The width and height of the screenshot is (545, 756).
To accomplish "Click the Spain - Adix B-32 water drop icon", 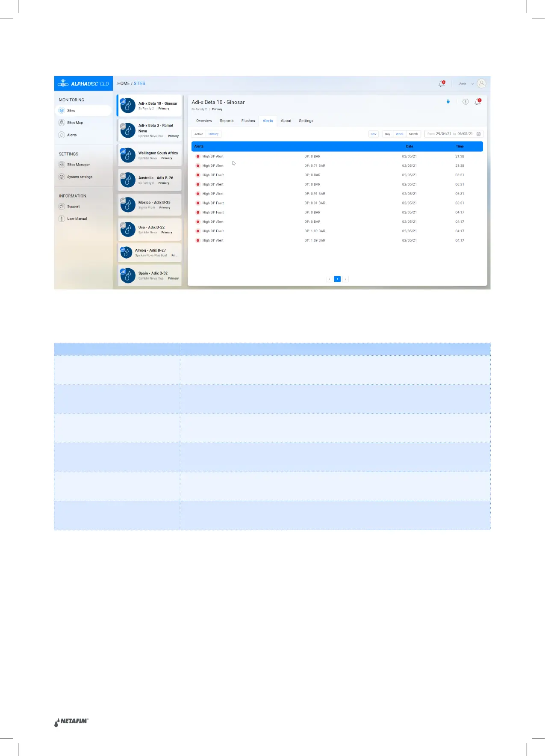I will coord(127,275).
